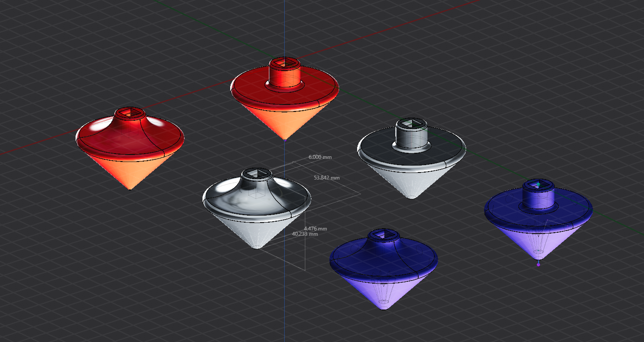Pick the silver spinning top with flared neck
This screenshot has height=342, width=644.
tap(257, 209)
